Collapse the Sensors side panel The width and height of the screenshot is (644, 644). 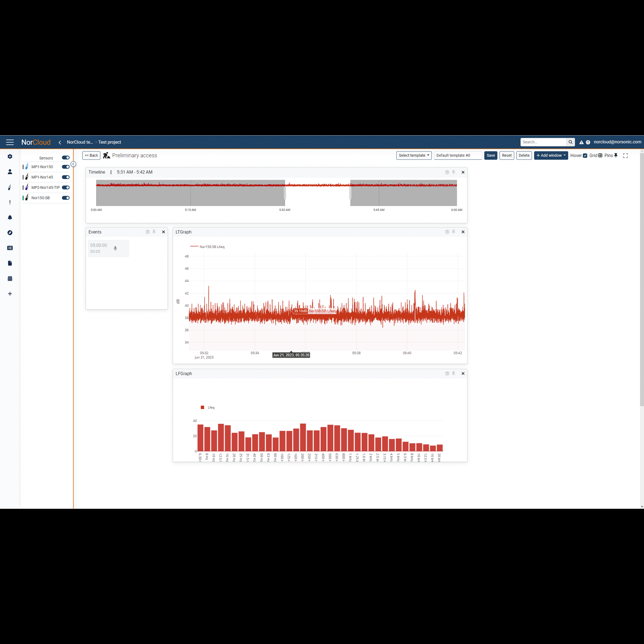(x=73, y=164)
